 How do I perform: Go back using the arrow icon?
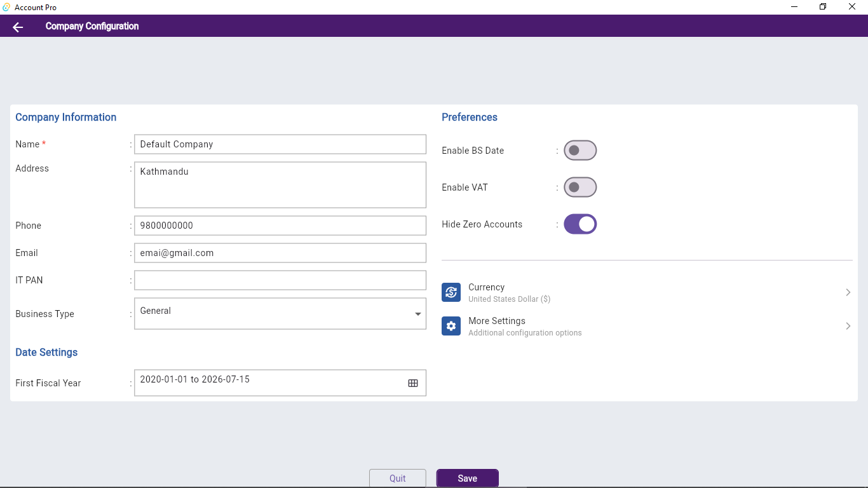tap(18, 27)
